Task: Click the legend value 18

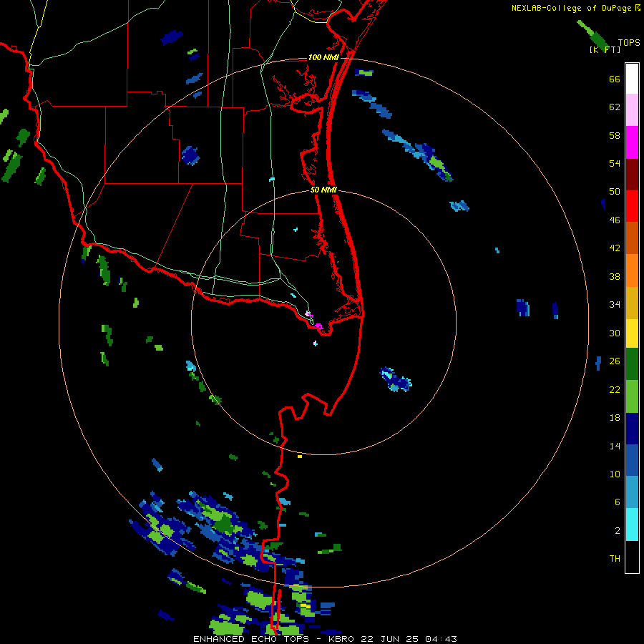Action: tap(615, 418)
